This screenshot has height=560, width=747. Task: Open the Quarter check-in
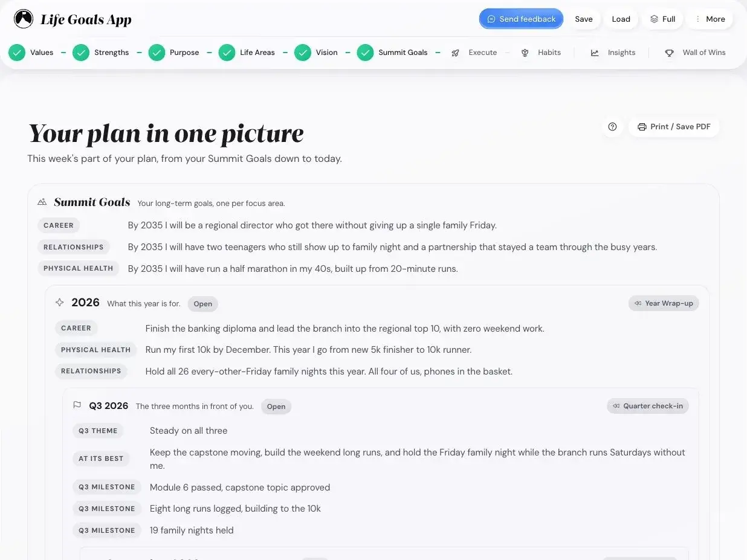[647, 406]
